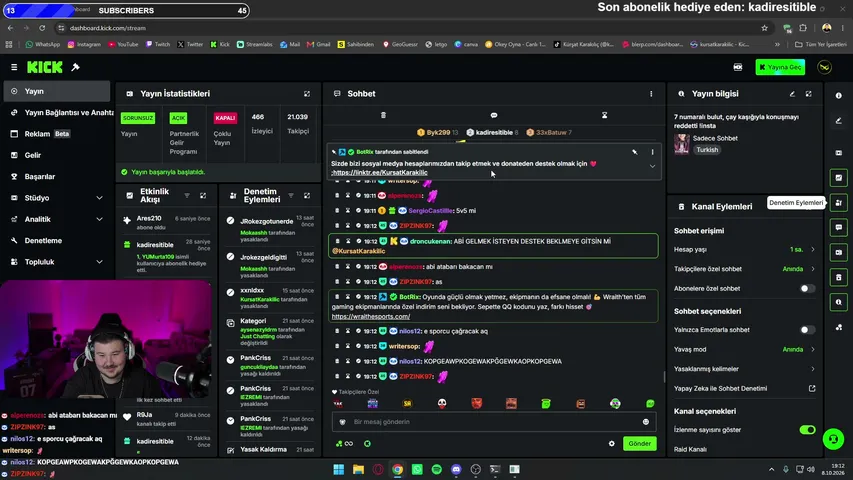Open OBS from the taskbar
Viewport: 853px width, 480px height.
click(475, 469)
